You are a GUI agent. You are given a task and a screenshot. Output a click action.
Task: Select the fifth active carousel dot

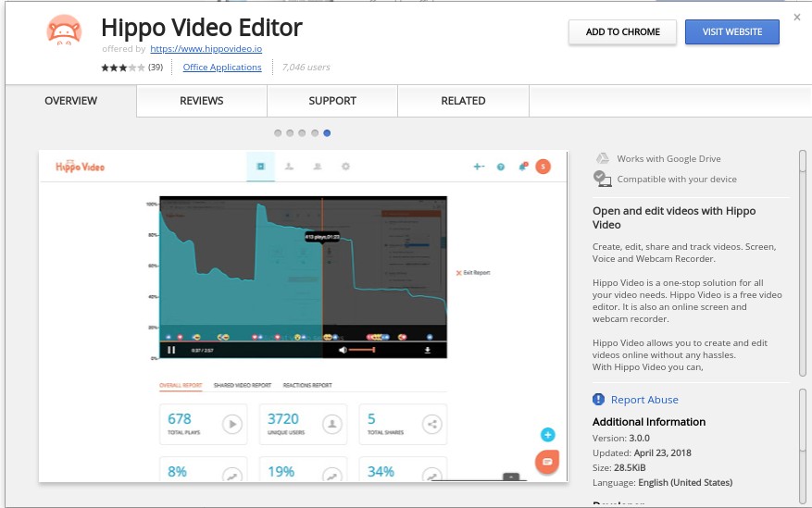(x=327, y=133)
